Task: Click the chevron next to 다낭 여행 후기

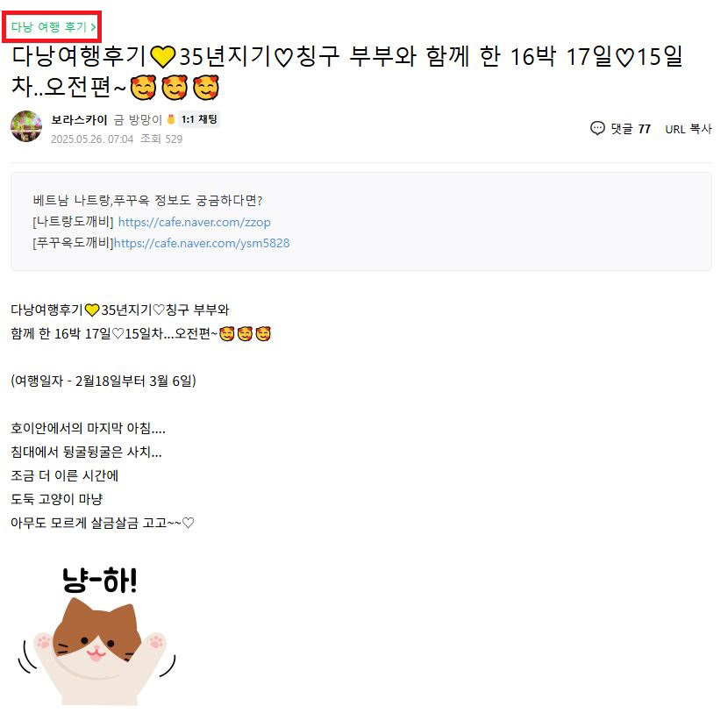Action: (x=93, y=27)
